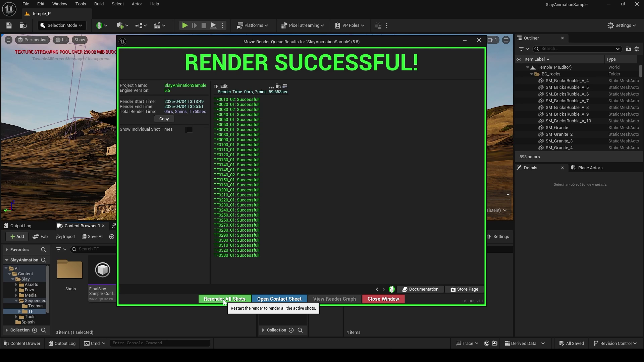Open the Pixel Streaming dropdown
644x362 pixels.
point(302,25)
